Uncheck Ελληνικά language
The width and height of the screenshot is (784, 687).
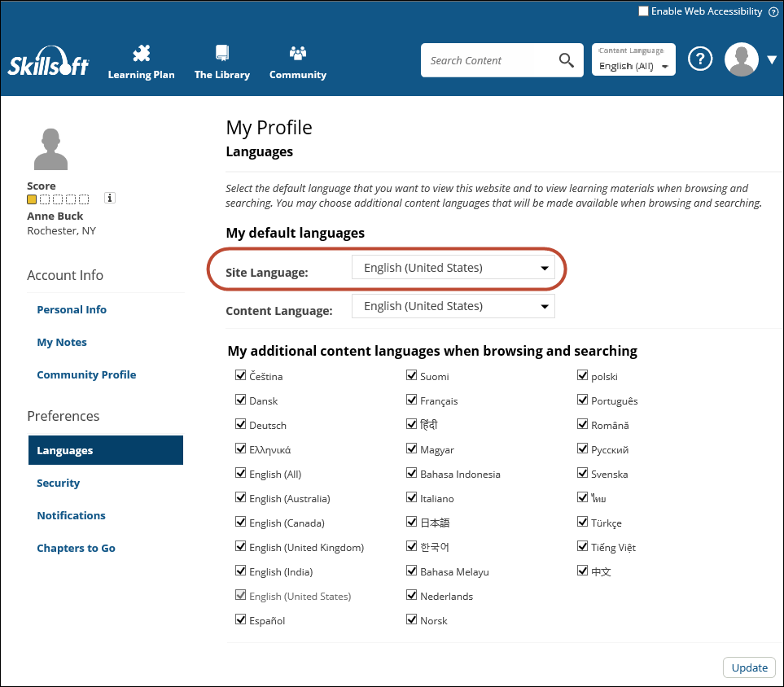(240, 449)
